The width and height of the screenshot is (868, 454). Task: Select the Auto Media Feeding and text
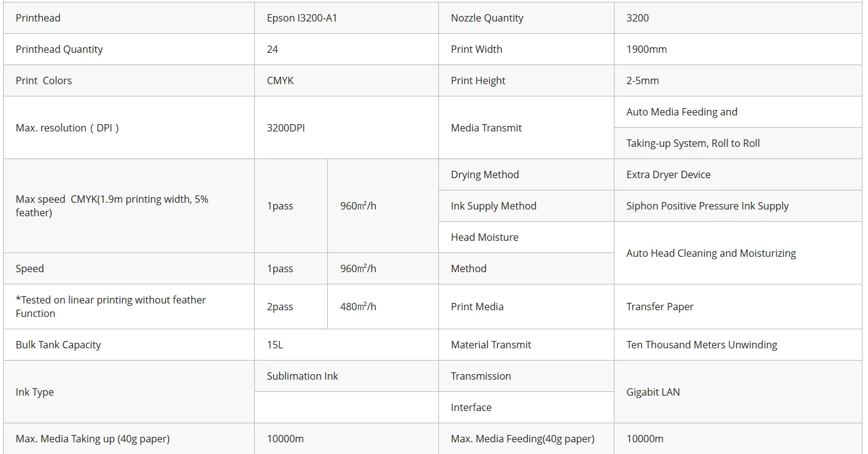pos(681,112)
